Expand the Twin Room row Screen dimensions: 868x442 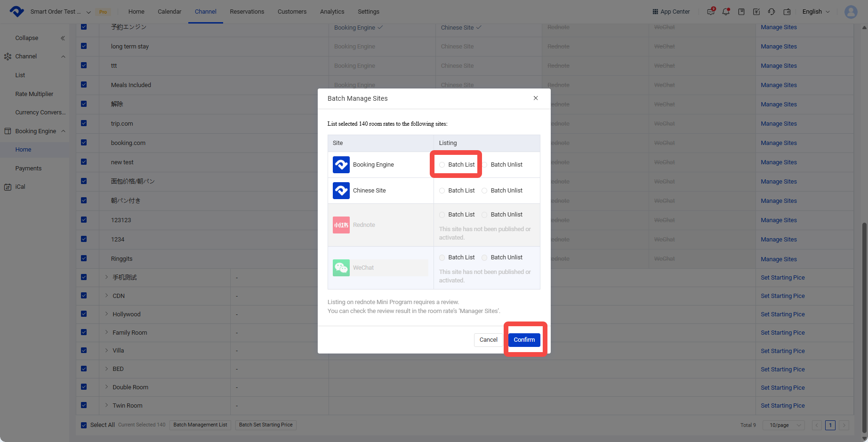107,405
